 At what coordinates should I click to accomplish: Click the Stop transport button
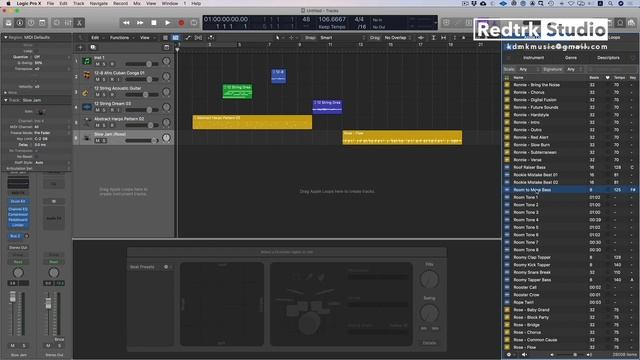[154, 23]
